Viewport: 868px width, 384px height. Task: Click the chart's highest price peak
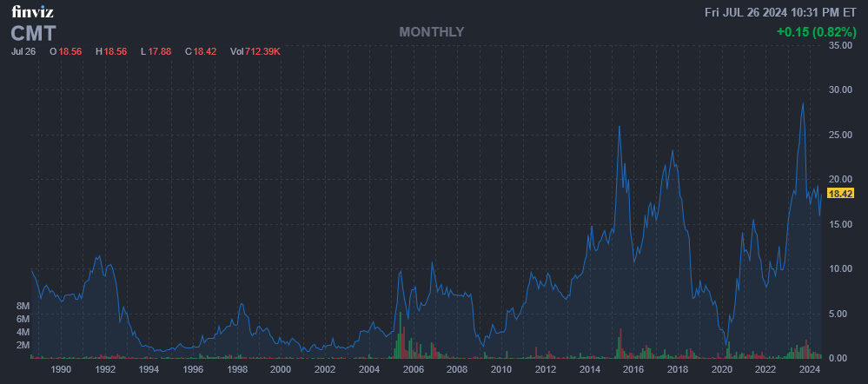click(802, 103)
